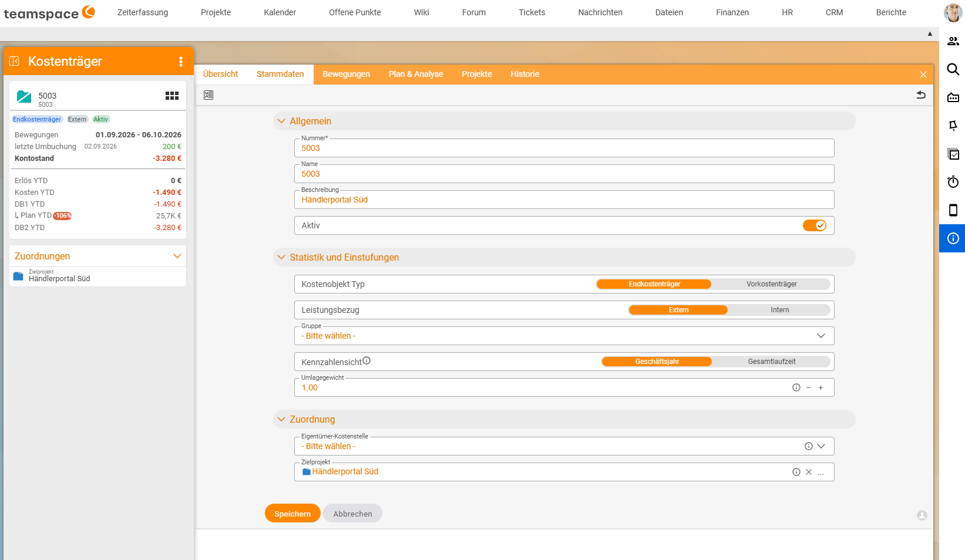This screenshot has width=965, height=560.
Task: Set Leistungsbezug to Intern
Action: [780, 310]
